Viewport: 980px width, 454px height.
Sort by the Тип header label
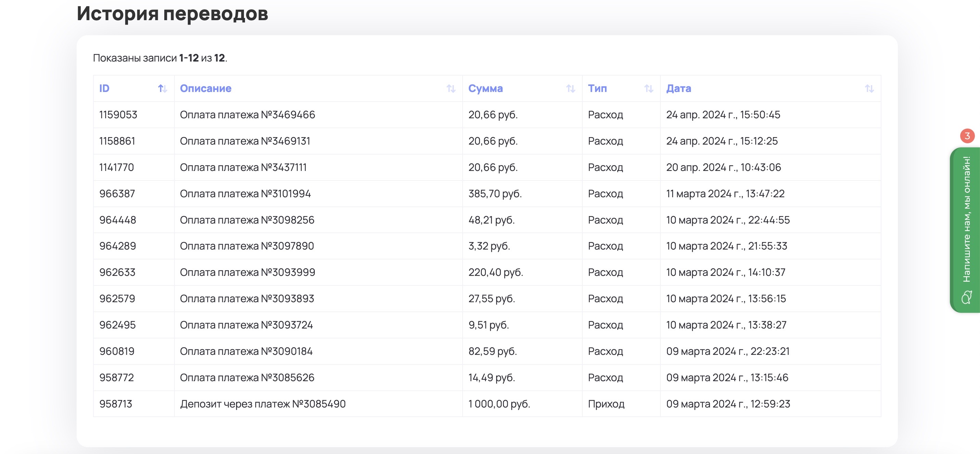click(x=597, y=89)
